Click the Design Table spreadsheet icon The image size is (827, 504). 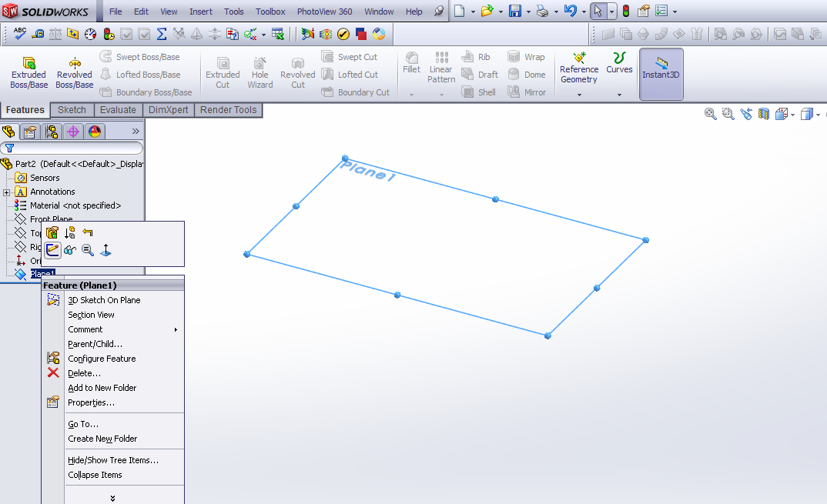tap(277, 35)
